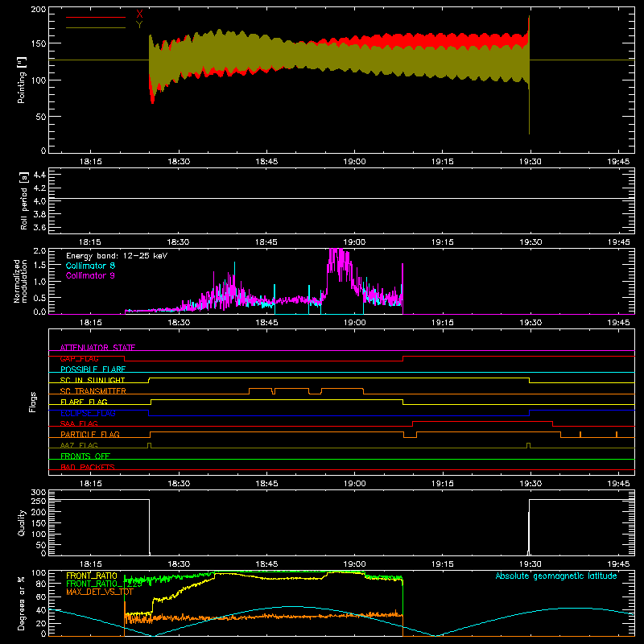Screen dimensions: 644x644
Task: Select the green FRONT_RATIO_1225 legend entry
Action: click(x=104, y=584)
